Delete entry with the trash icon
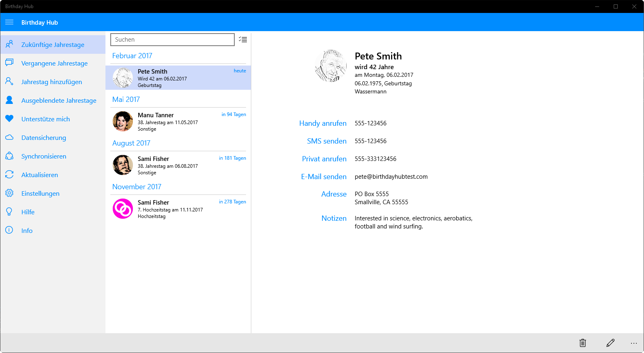 coord(583,343)
